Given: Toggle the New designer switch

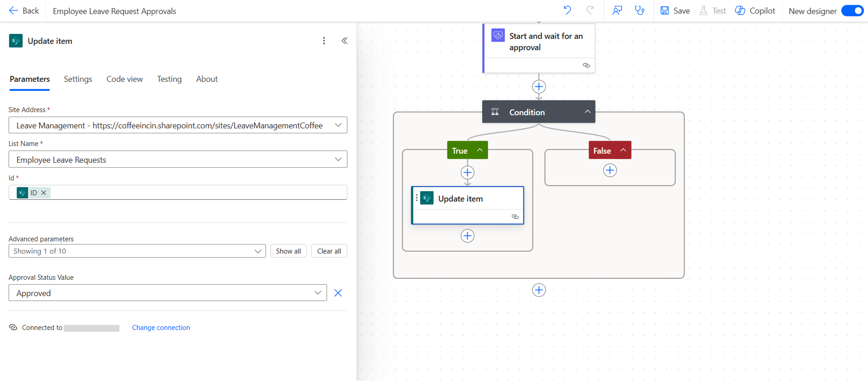Looking at the screenshot, I should (852, 11).
